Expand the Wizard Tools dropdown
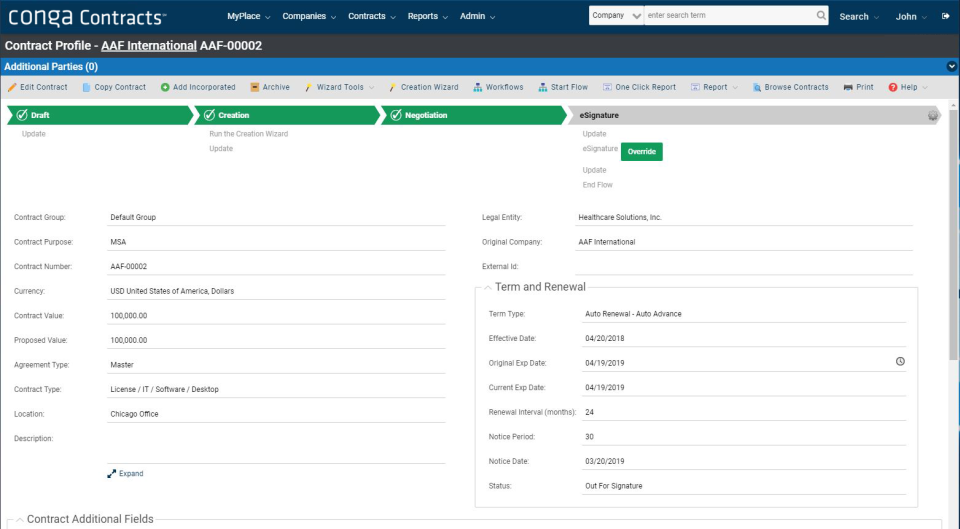Viewport: 960px width, 529px height. pos(340,88)
